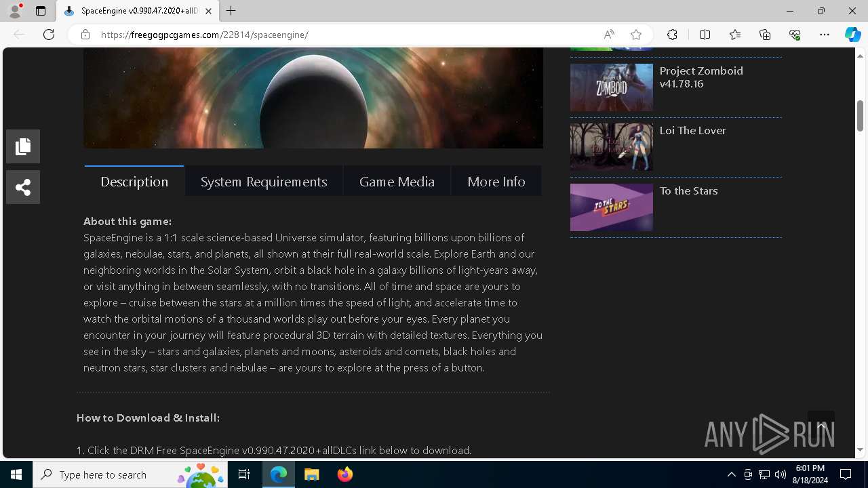Click the 'DRM Free SpaceEngine' instruction line
The image size is (868, 488).
pyautogui.click(x=274, y=450)
